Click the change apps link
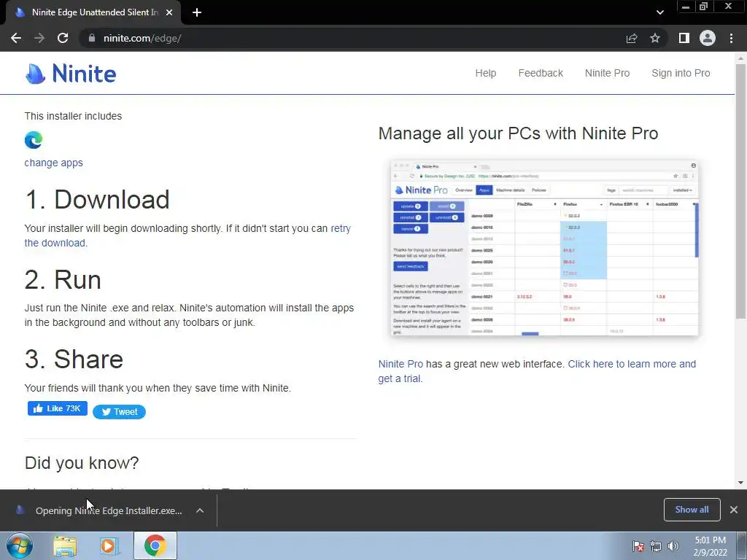The width and height of the screenshot is (747, 560). click(x=53, y=163)
